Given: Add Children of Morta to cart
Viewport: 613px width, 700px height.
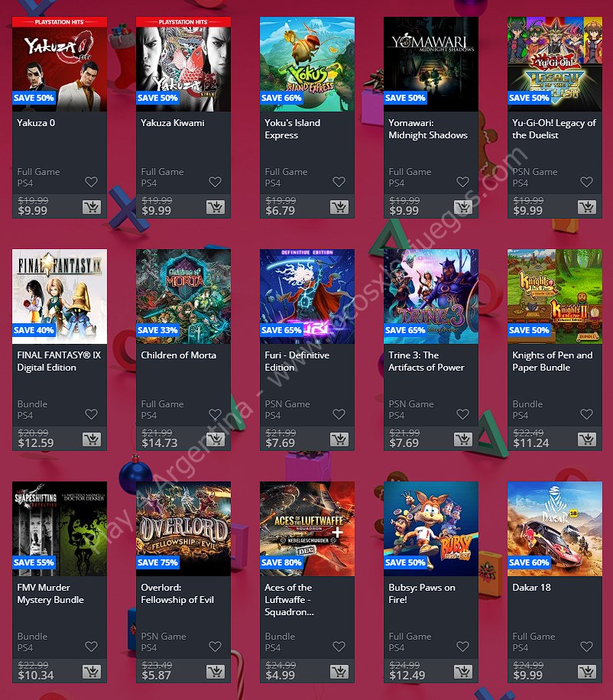Looking at the screenshot, I should [216, 439].
